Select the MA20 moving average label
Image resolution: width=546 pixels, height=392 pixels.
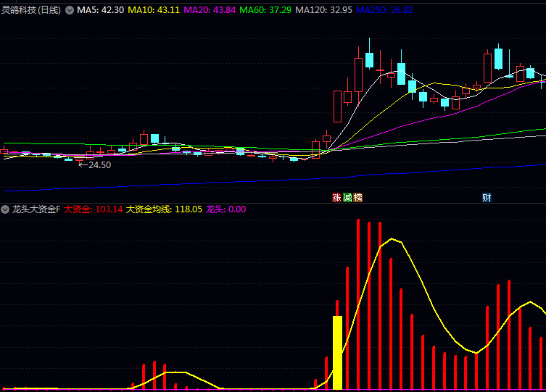pos(210,10)
